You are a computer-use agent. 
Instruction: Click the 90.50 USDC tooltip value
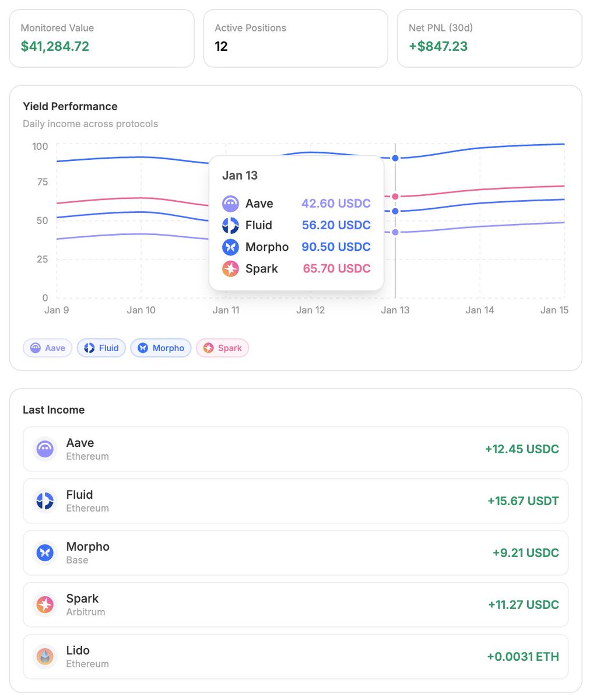[336, 247]
